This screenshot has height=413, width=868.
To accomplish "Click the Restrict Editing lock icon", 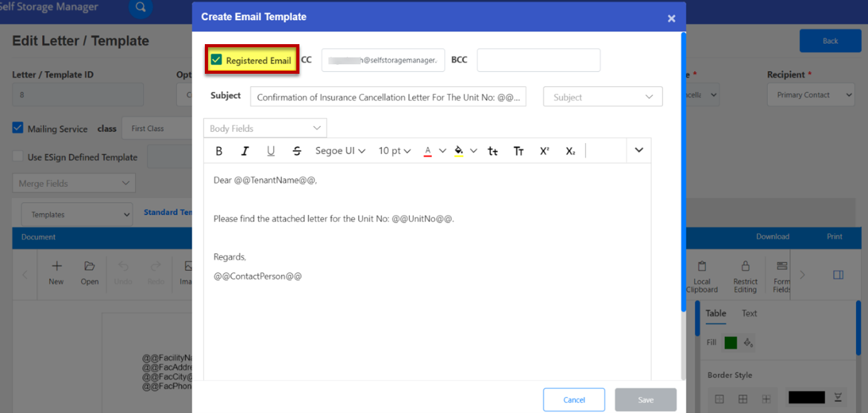I will pyautogui.click(x=745, y=266).
